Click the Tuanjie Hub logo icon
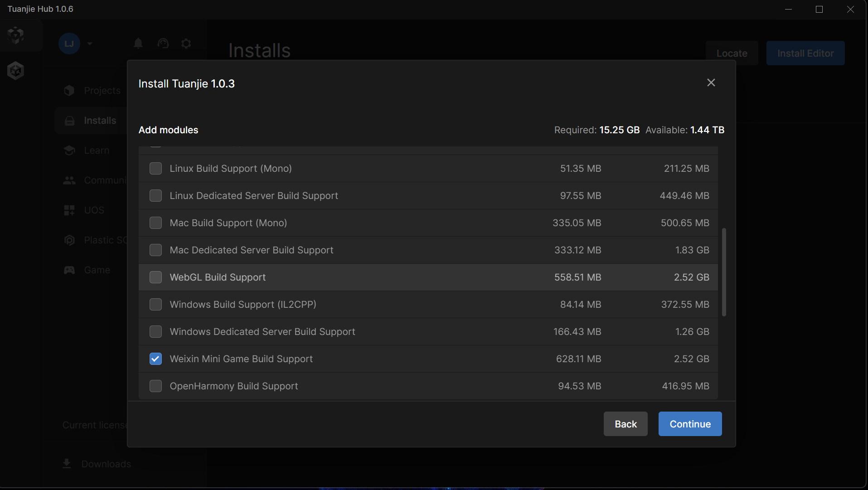This screenshot has height=490, width=868. click(x=16, y=35)
